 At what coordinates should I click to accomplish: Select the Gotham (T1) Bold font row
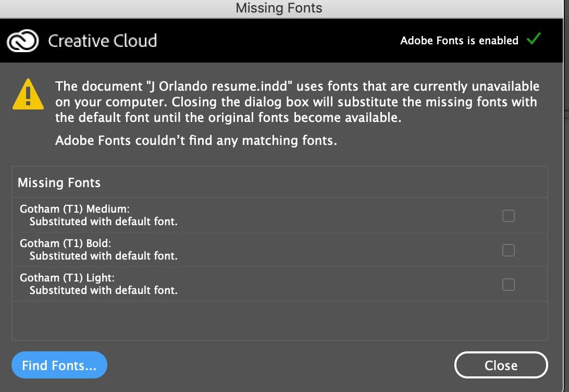[x=280, y=250]
